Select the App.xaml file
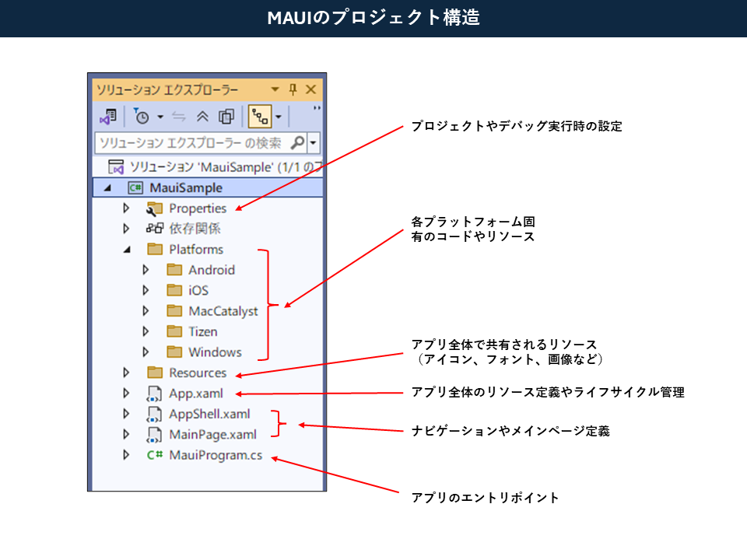 [196, 394]
